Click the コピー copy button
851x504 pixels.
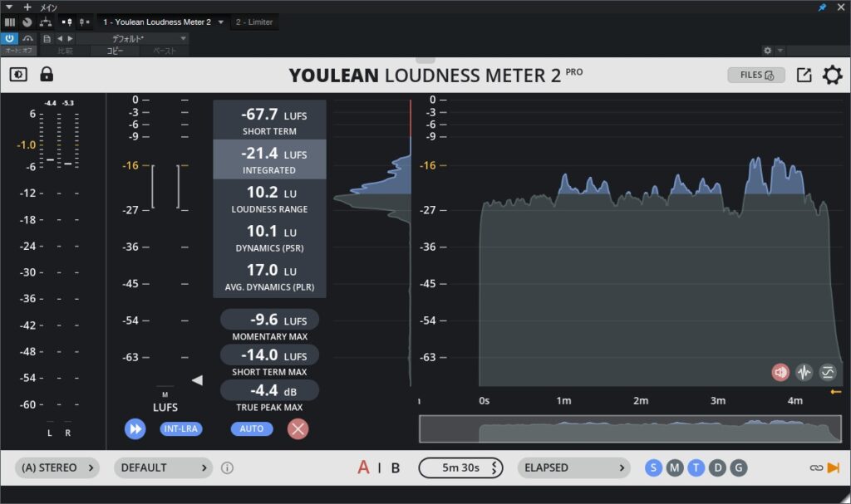[x=115, y=51]
